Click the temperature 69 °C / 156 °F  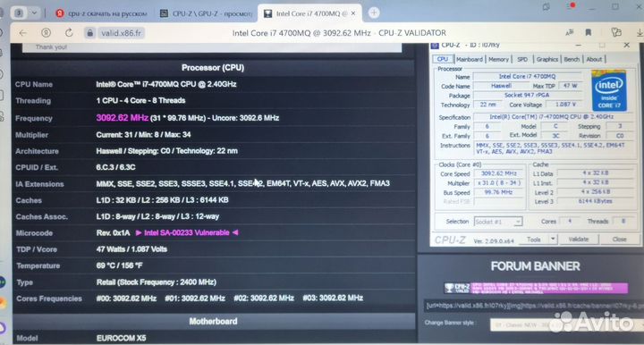119,265
